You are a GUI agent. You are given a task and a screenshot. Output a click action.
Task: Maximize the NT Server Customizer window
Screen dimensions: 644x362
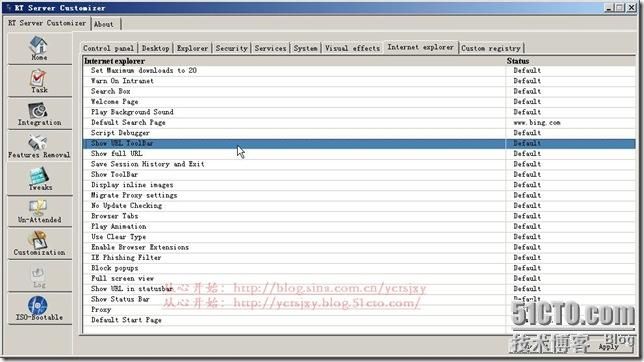(620, 7)
